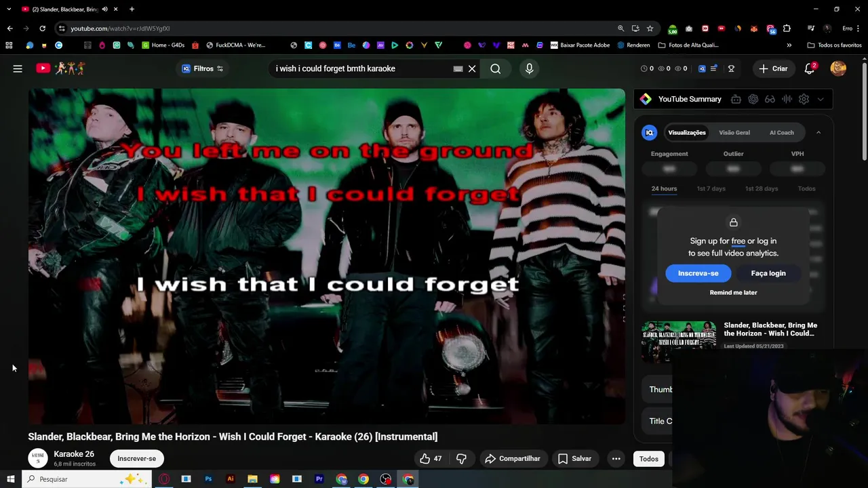Select the 1st 7 days range tab

click(711, 188)
